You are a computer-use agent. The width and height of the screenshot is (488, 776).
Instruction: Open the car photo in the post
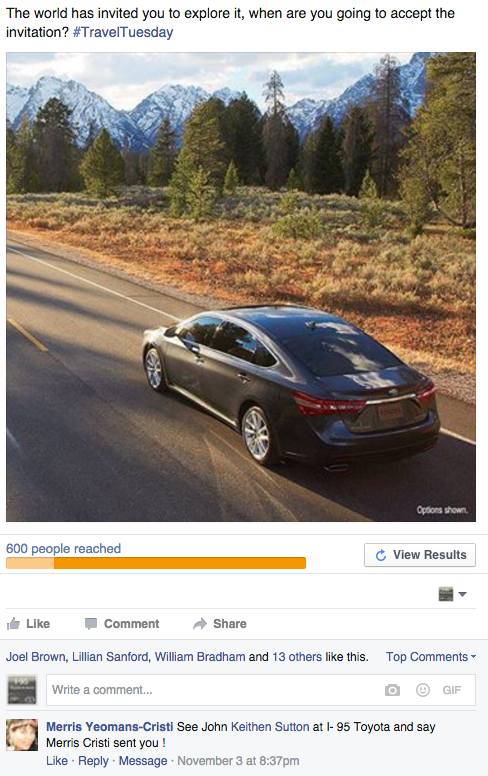tap(241, 287)
